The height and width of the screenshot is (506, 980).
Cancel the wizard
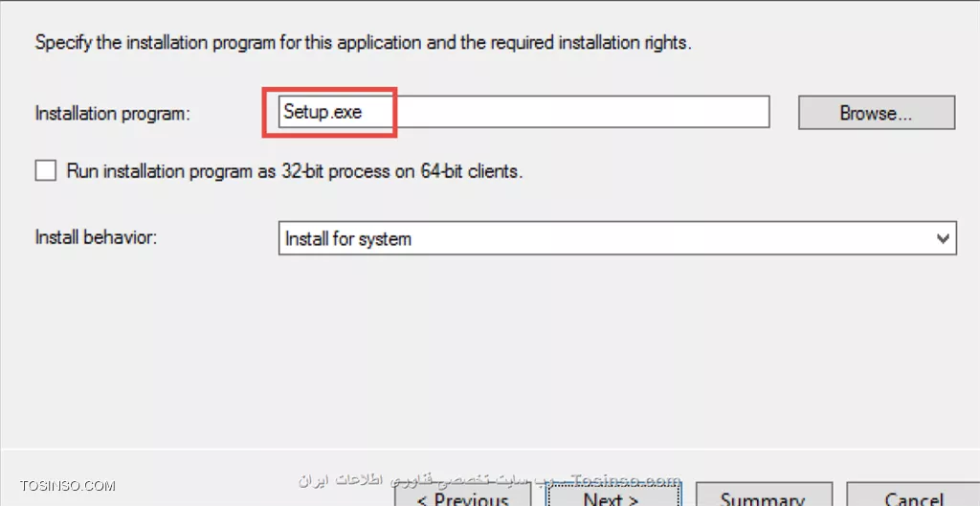tap(913, 495)
